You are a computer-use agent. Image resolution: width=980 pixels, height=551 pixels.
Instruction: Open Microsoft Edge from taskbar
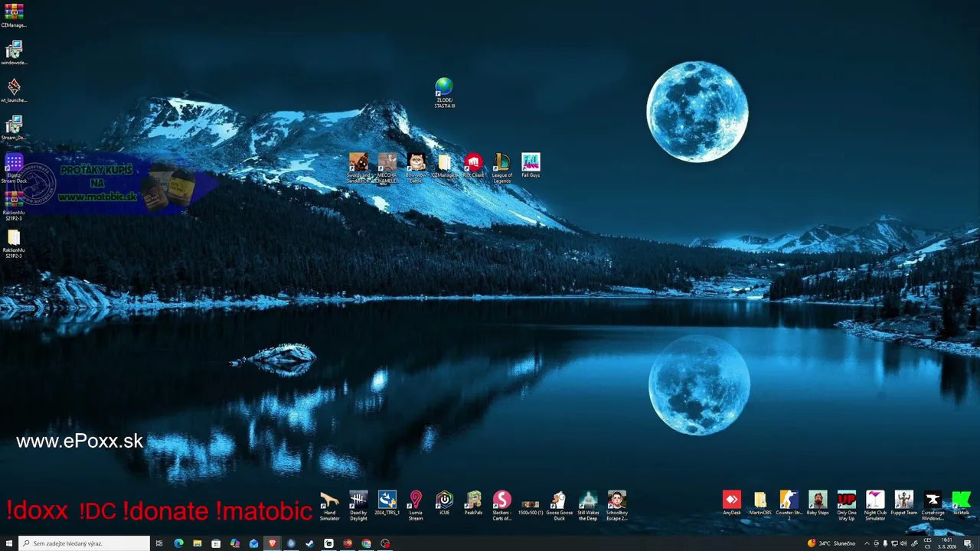[178, 543]
